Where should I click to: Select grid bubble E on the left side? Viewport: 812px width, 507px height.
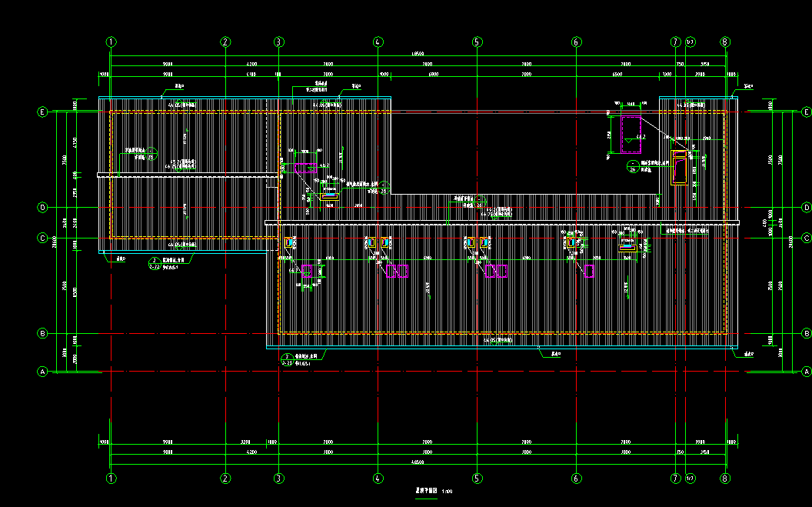pos(42,112)
